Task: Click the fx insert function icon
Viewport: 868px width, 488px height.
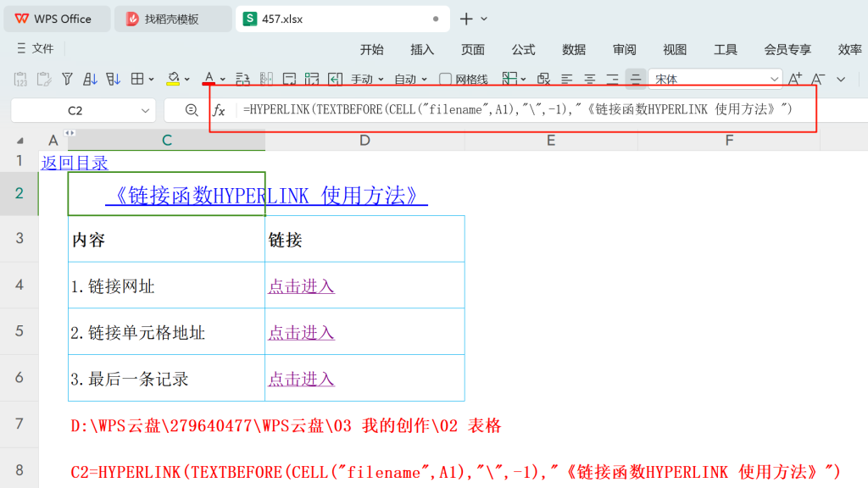Action: click(220, 110)
